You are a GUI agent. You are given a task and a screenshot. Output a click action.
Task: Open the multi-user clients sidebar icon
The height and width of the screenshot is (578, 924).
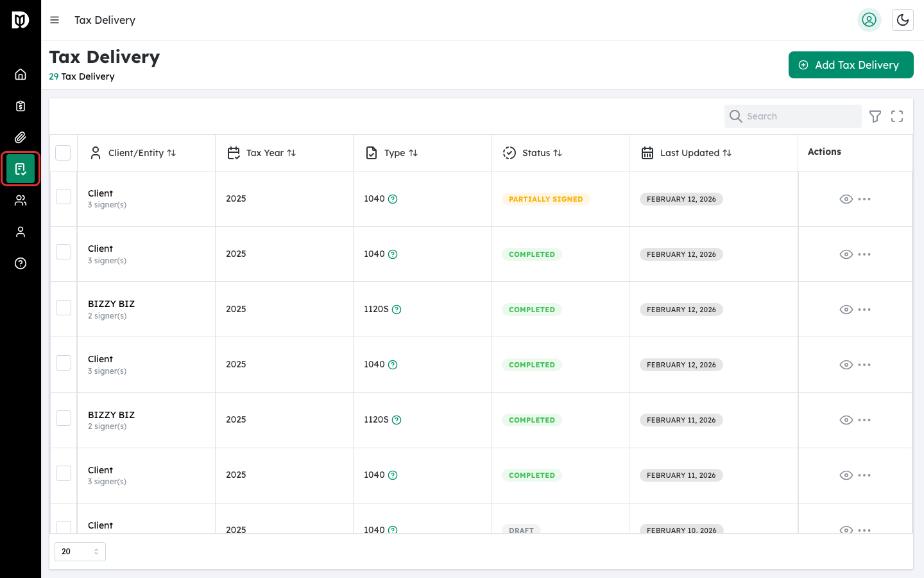pyautogui.click(x=21, y=200)
